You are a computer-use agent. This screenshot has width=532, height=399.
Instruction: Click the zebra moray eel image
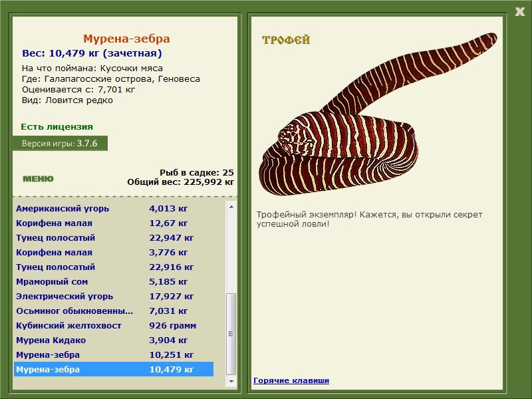click(377, 115)
